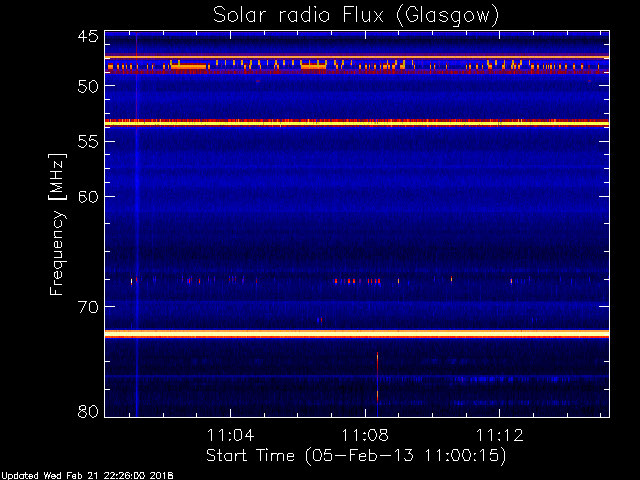640x480 pixels.
Task: Click the 45 frequency tick label
Action: click(x=88, y=37)
